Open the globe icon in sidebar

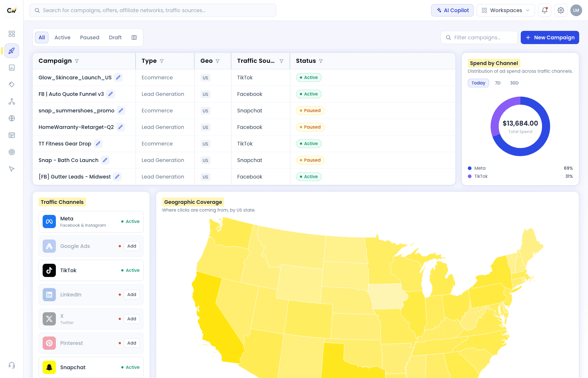coord(12,118)
